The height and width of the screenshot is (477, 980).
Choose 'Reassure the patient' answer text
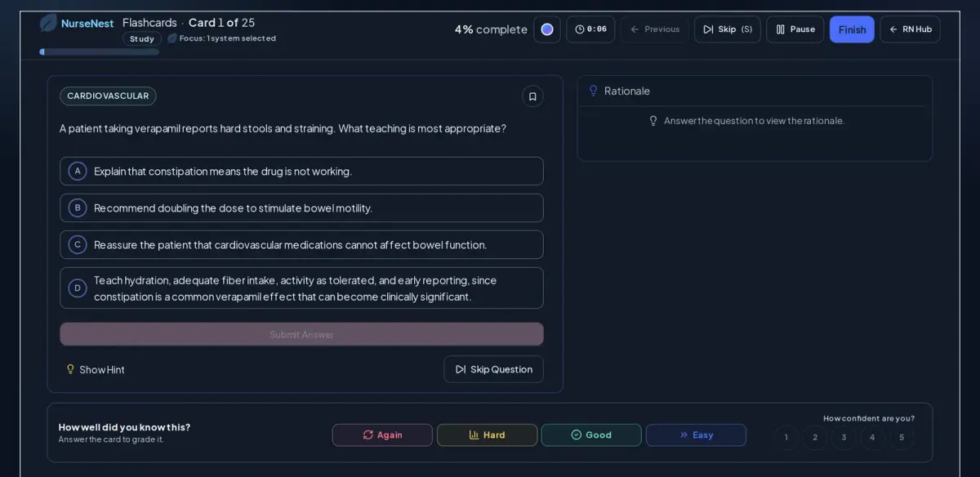click(290, 245)
